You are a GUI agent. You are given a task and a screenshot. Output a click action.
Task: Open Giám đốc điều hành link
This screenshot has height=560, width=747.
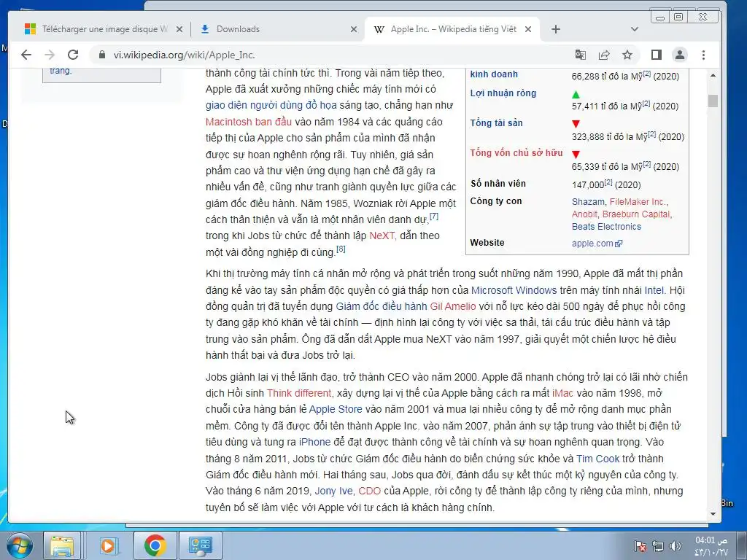pyautogui.click(x=381, y=307)
